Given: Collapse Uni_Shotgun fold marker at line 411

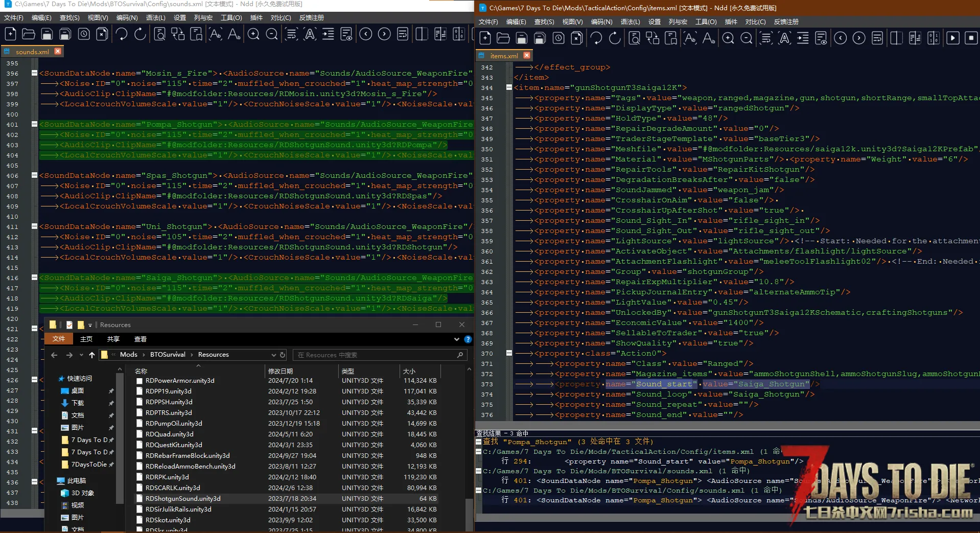Looking at the screenshot, I should point(34,226).
